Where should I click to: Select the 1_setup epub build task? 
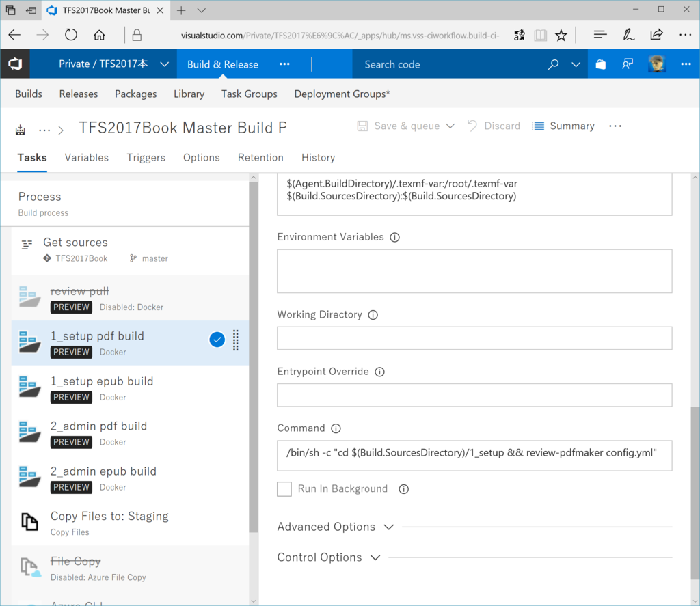point(130,388)
